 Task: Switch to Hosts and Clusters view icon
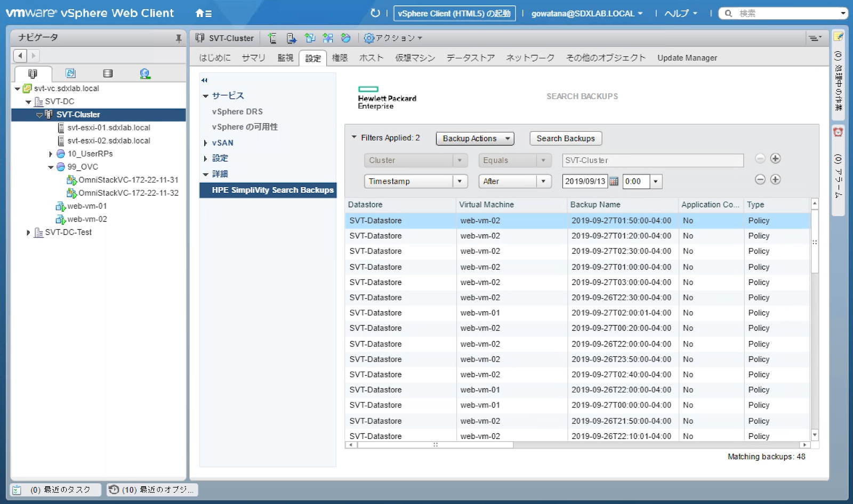pos(33,74)
